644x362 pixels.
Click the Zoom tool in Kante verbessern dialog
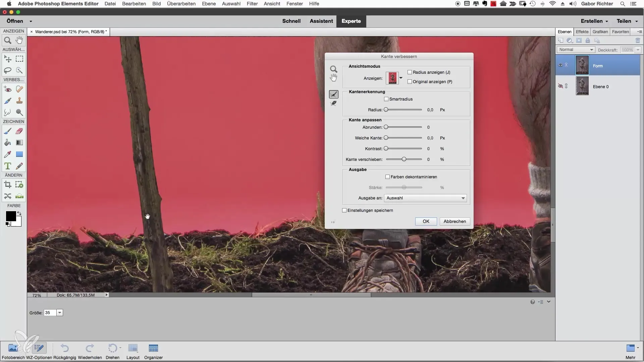pos(333,69)
